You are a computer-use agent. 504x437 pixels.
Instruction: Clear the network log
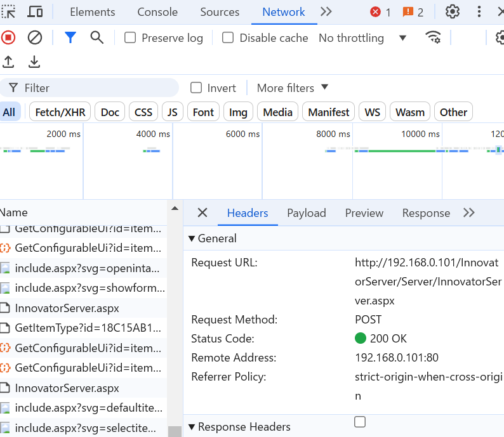(x=35, y=38)
